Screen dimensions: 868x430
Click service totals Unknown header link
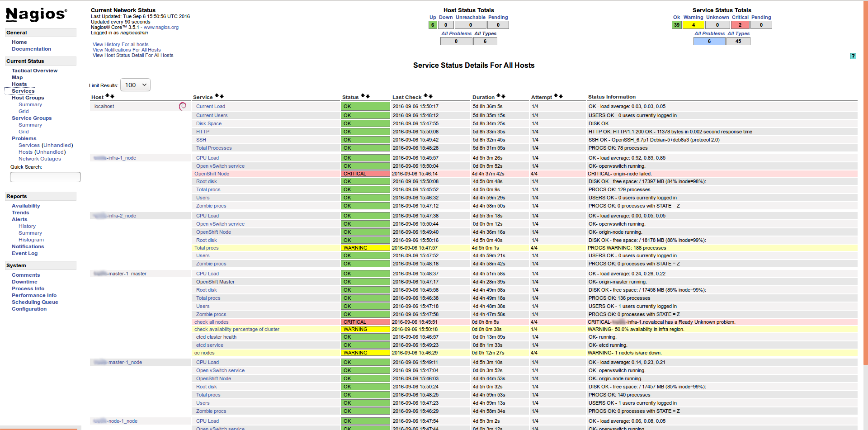717,17
